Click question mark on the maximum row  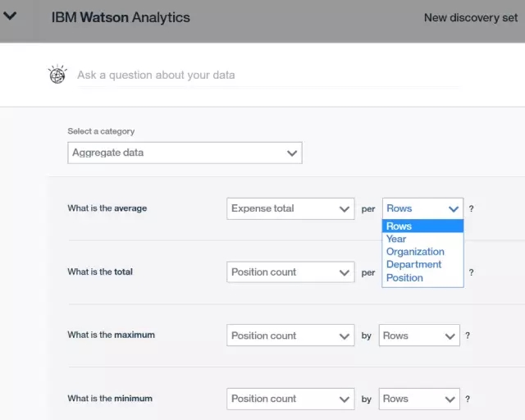click(x=468, y=336)
